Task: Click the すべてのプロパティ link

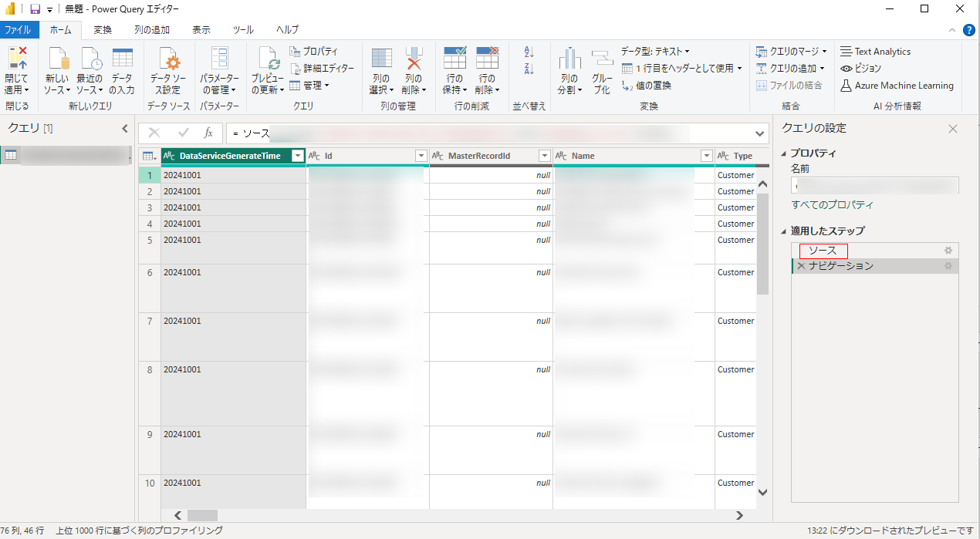Action: point(832,205)
